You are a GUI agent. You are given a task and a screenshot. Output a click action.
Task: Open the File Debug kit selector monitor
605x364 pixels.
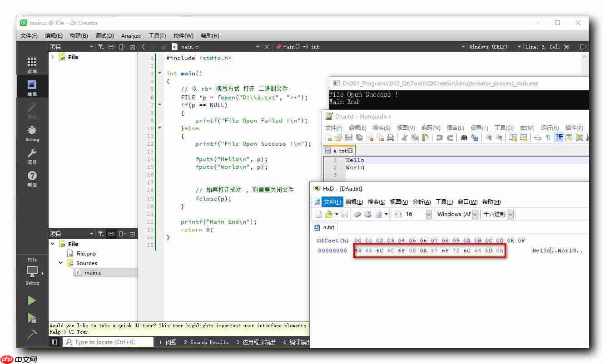(x=32, y=272)
